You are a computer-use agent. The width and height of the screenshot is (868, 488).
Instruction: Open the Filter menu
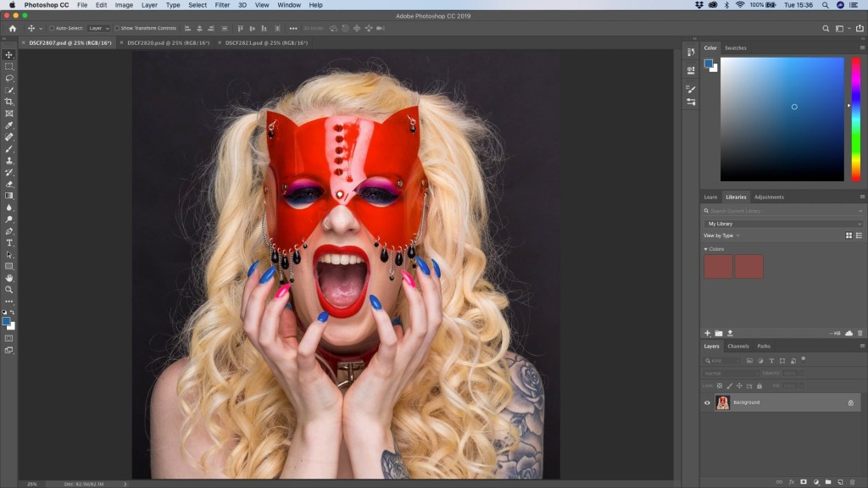pos(222,5)
